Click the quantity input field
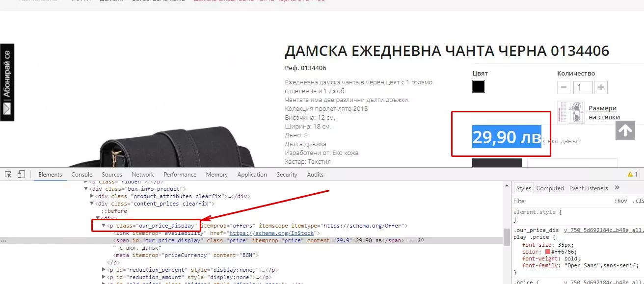Image resolution: width=644 pixels, height=284 pixels. (583, 88)
